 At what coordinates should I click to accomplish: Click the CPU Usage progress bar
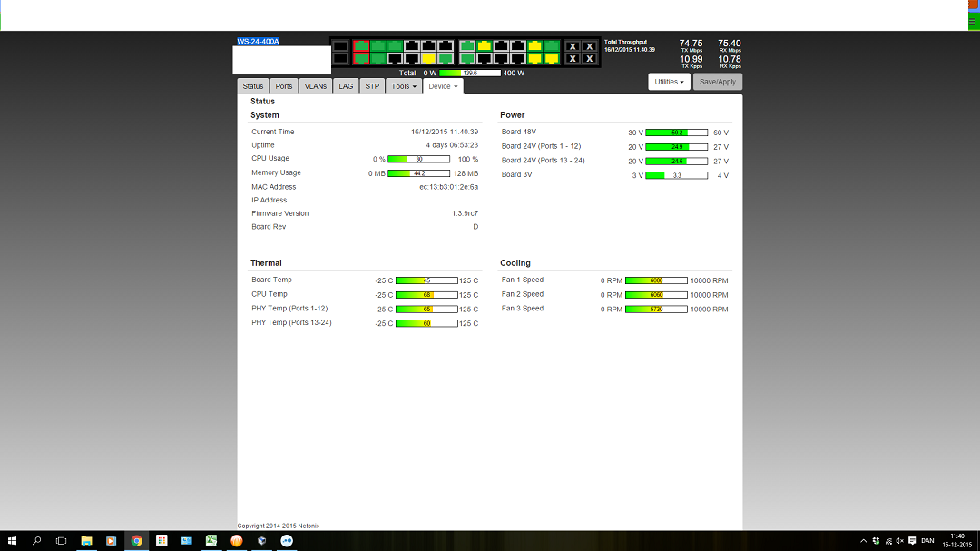418,159
